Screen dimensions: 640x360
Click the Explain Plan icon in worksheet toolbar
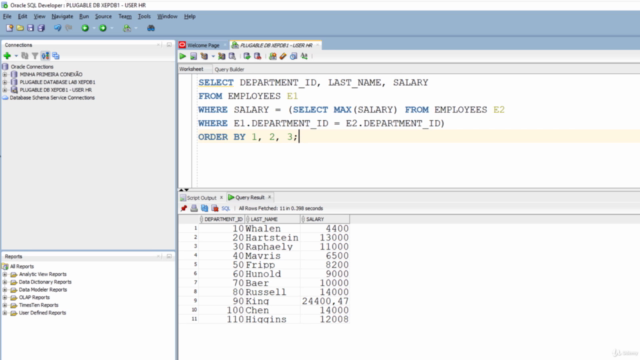coord(204,56)
